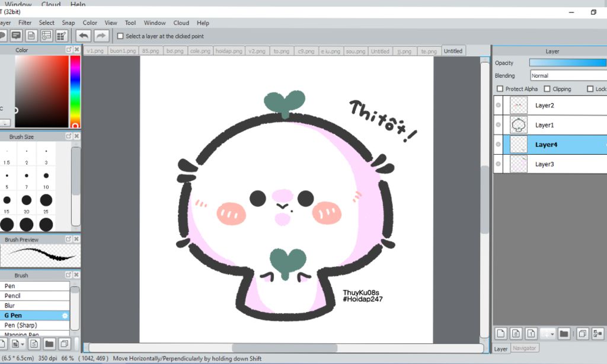Toggle visibility of Layer2
607x364 pixels.
tap(498, 105)
